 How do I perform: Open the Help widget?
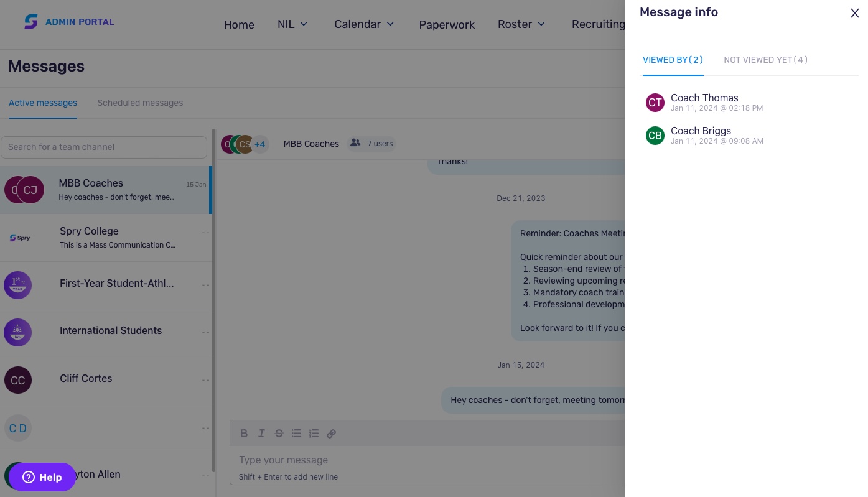(x=42, y=477)
